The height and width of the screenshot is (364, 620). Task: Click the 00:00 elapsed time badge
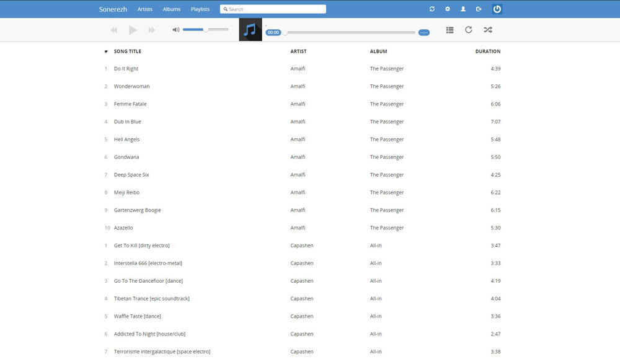point(273,32)
